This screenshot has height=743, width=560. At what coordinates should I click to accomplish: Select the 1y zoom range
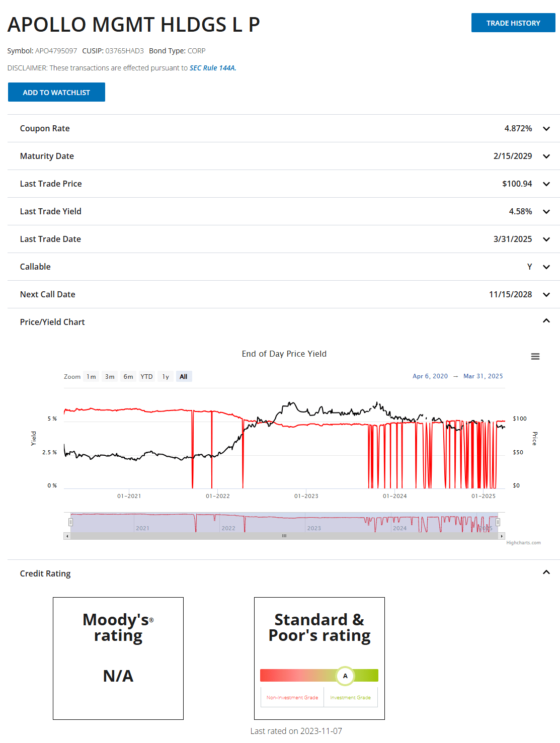(165, 376)
